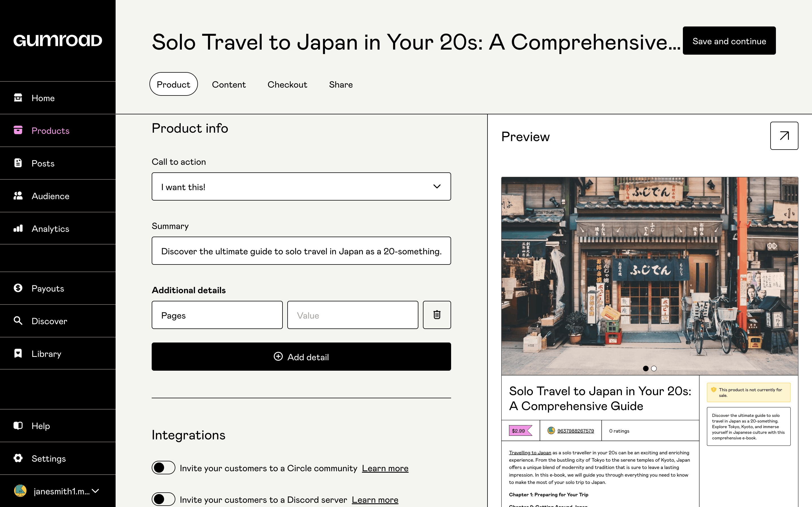Viewport: 812px width, 507px height.
Task: Select second image dot in preview carousel
Action: pyautogui.click(x=654, y=368)
